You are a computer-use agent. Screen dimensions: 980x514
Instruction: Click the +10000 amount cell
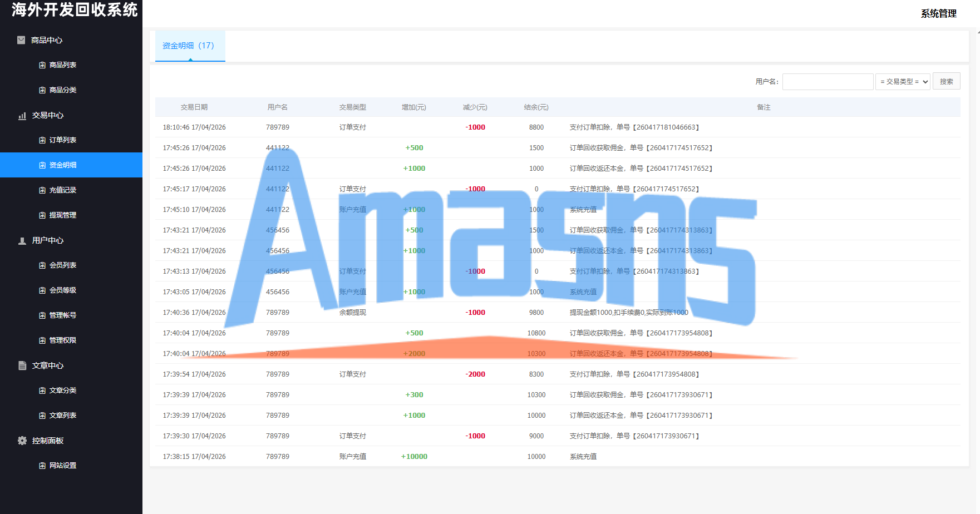[x=414, y=457]
